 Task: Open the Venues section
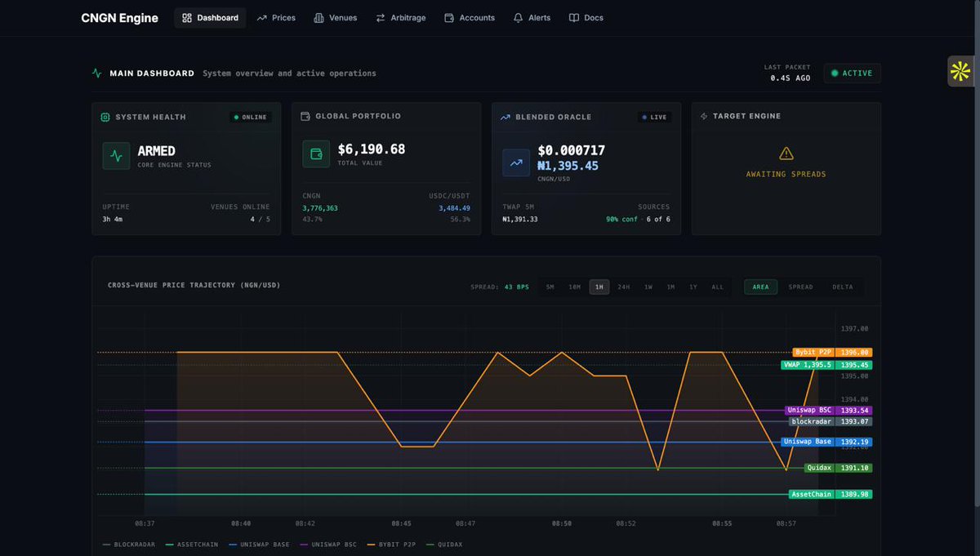[336, 18]
